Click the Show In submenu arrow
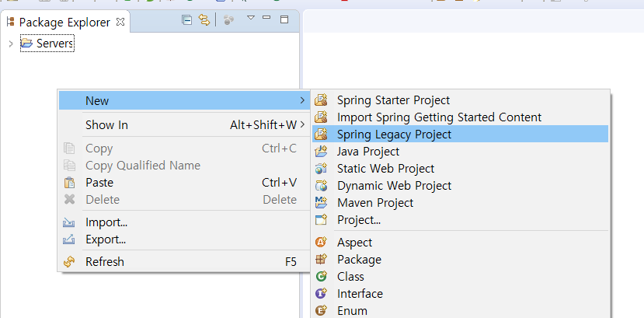 [x=302, y=124]
